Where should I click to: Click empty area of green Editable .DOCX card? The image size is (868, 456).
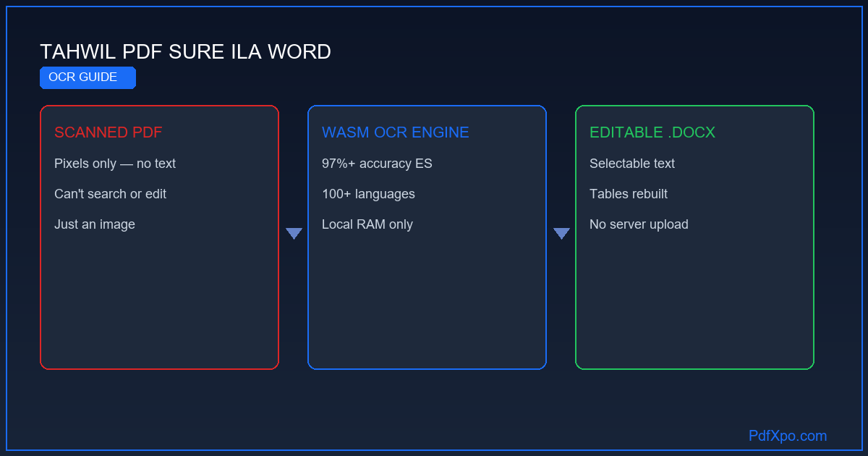tap(694, 304)
